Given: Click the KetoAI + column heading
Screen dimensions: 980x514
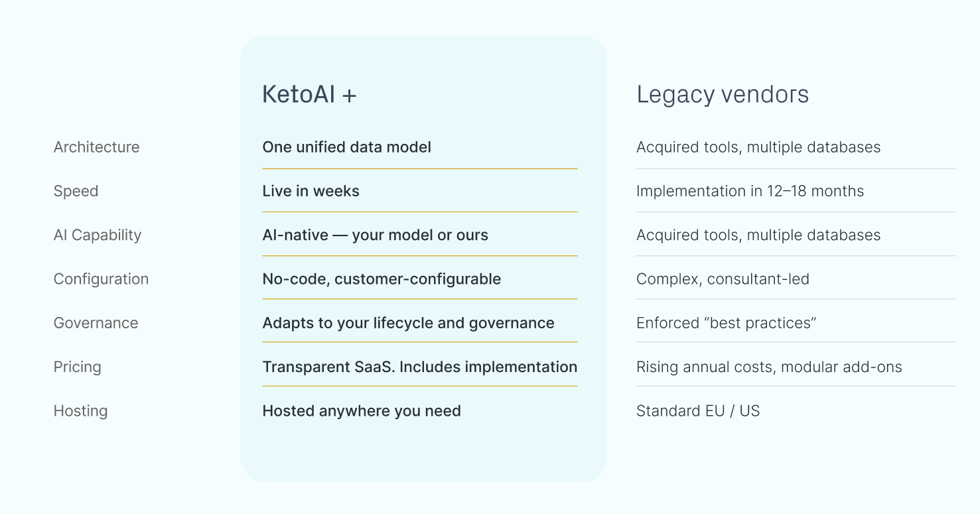Looking at the screenshot, I should 309,95.
